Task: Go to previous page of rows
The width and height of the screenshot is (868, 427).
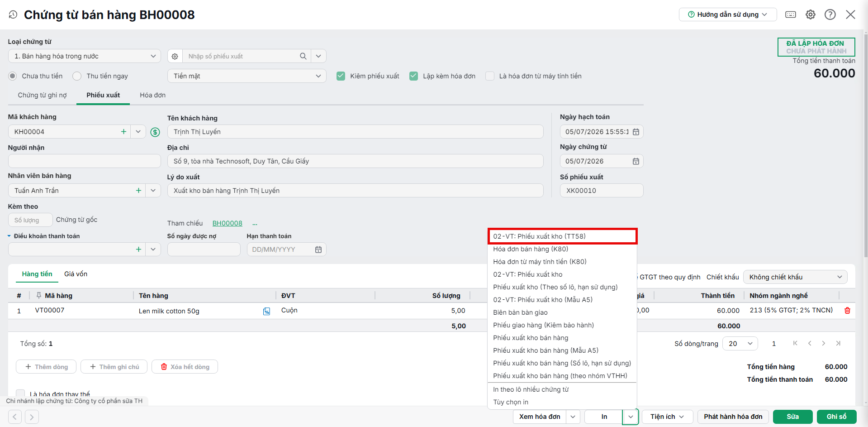Action: 810,343
